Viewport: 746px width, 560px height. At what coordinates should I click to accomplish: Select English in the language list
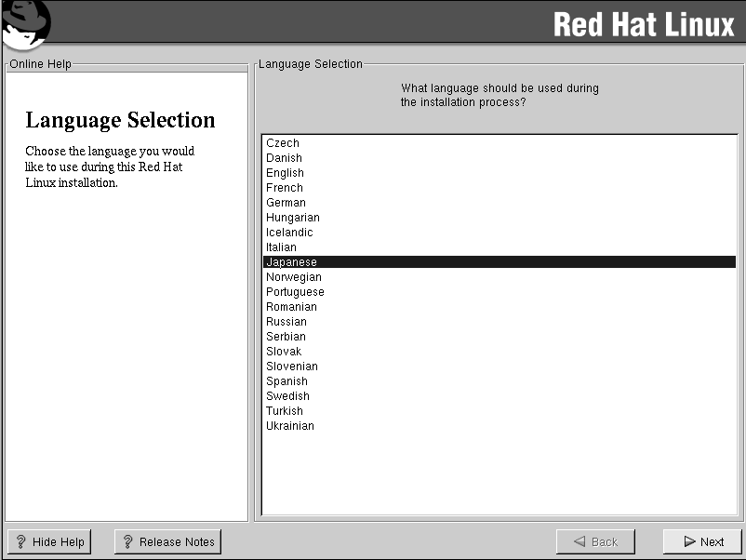[285, 173]
